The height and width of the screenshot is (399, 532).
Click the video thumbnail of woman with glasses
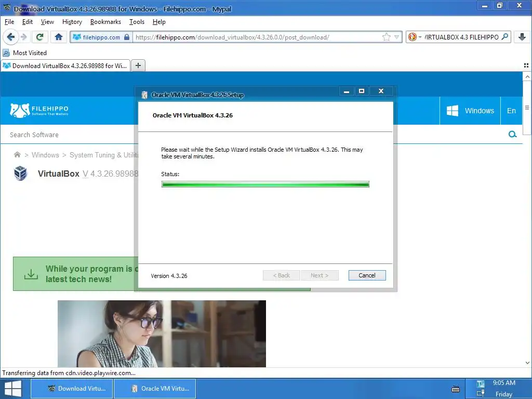[x=162, y=334]
